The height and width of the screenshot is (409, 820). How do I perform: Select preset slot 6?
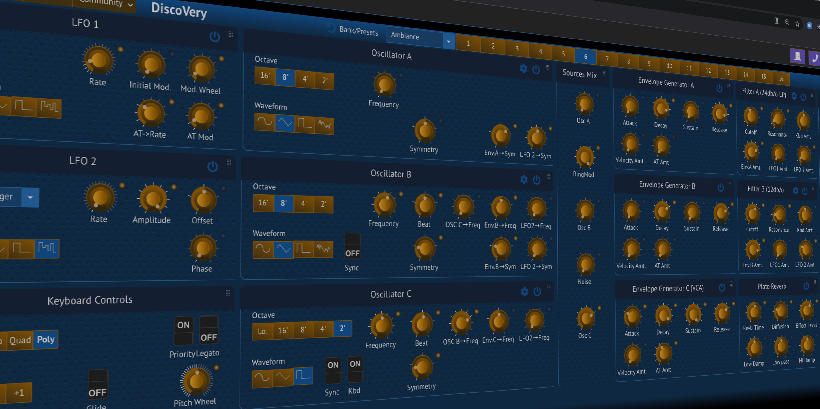pos(585,55)
